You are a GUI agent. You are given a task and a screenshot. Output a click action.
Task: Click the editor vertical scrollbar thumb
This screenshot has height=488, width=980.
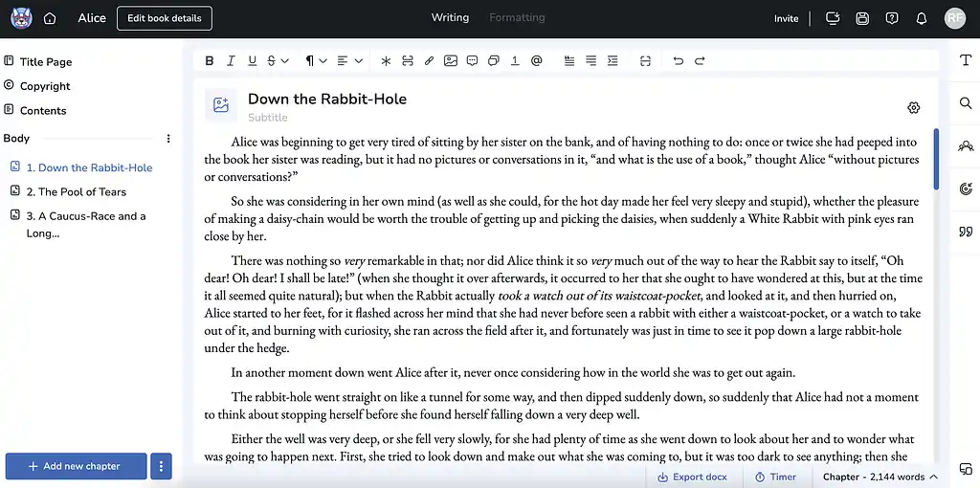tap(936, 159)
